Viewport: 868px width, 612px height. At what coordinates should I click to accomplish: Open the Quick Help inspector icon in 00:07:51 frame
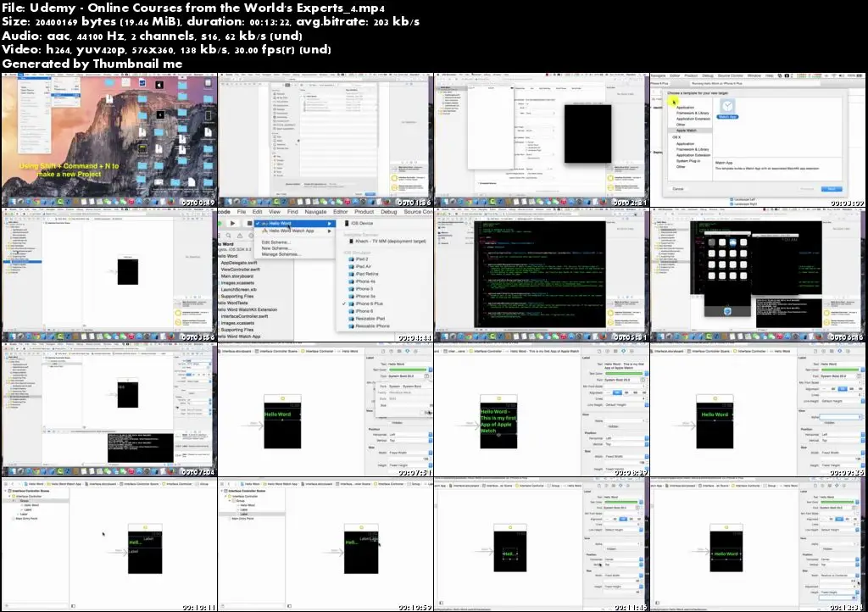pos(391,352)
